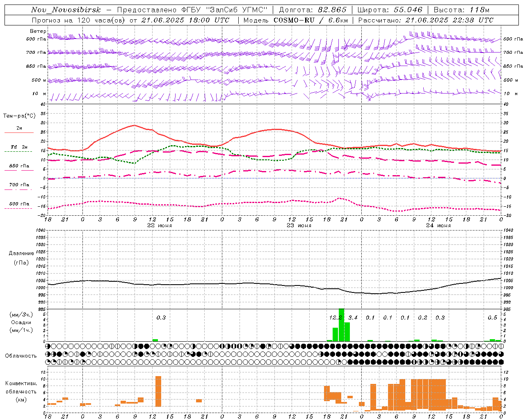The image size is (525, 420).
Task: Click the 0.5 precipitation value
Action: point(492,317)
